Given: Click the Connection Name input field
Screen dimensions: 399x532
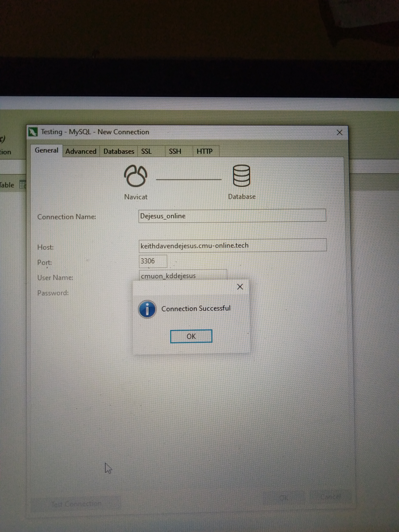Looking at the screenshot, I should (232, 216).
